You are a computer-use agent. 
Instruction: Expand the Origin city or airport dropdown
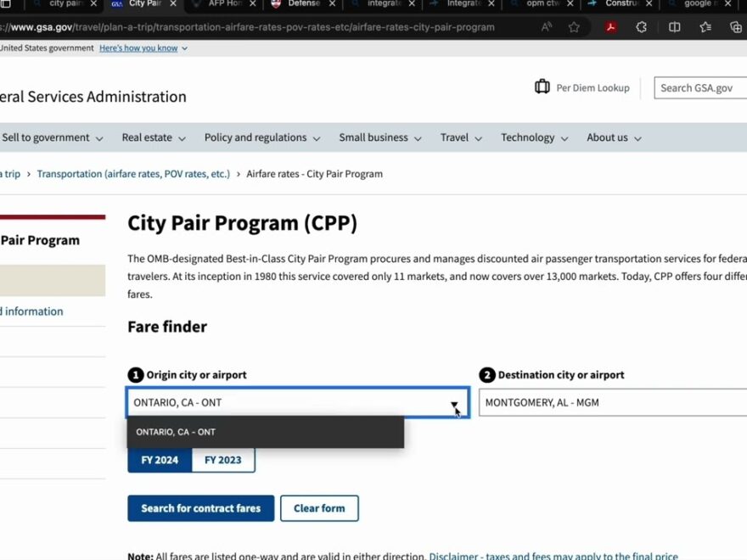pos(454,402)
